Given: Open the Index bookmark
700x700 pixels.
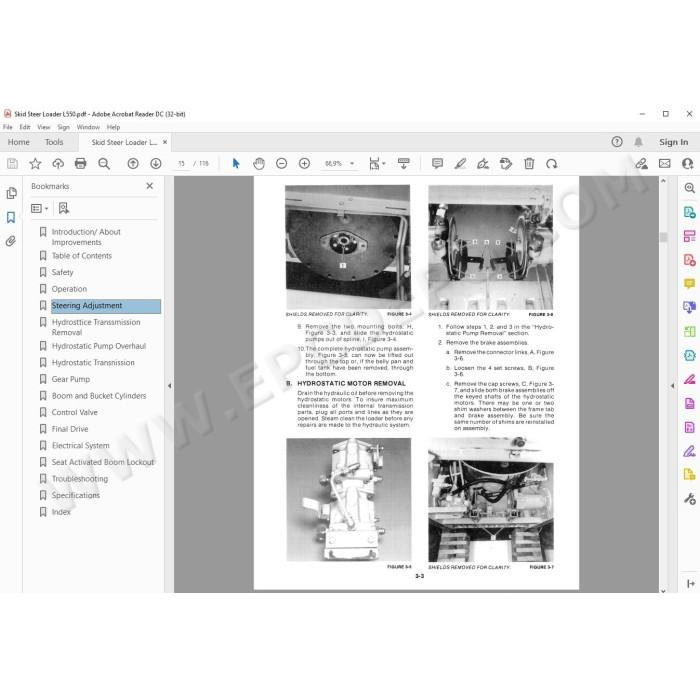Looking at the screenshot, I should 61,512.
